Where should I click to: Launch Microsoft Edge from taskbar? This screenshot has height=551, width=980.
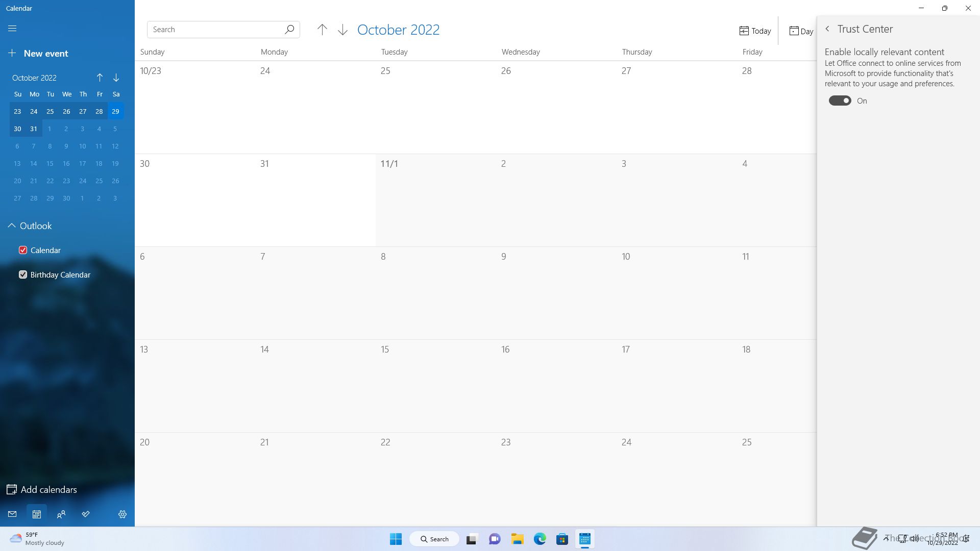(540, 539)
